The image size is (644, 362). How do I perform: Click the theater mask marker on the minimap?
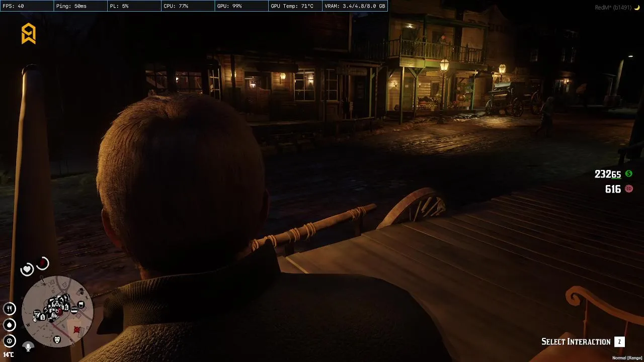[57, 340]
